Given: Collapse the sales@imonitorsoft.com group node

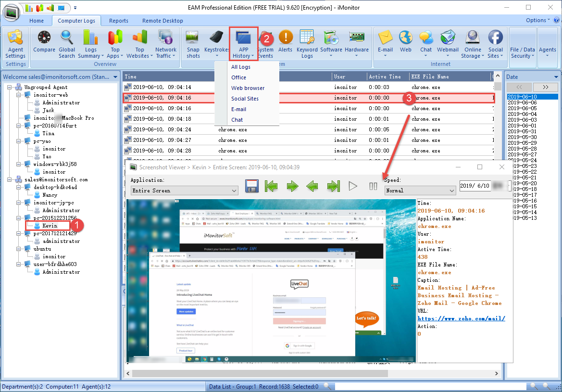Looking at the screenshot, I should 9,180.
